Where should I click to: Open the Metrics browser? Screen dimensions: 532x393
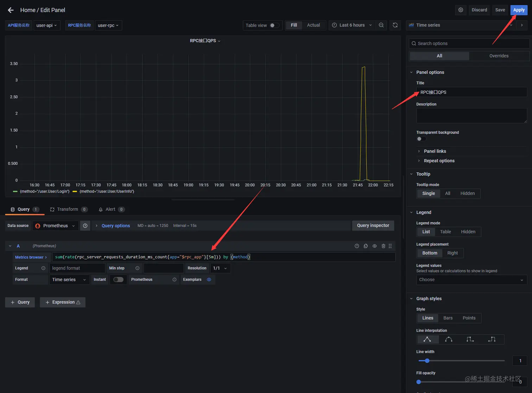31,257
